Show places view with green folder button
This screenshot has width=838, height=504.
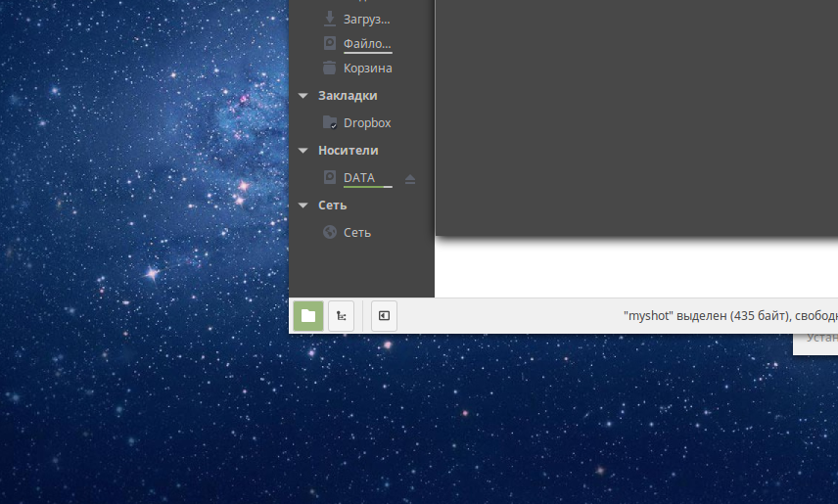(308, 316)
